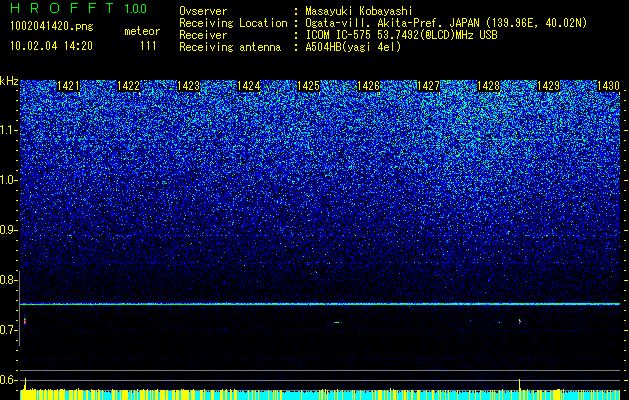Click the kHz axis unit label
This screenshot has width=629, height=400.
(9, 81)
